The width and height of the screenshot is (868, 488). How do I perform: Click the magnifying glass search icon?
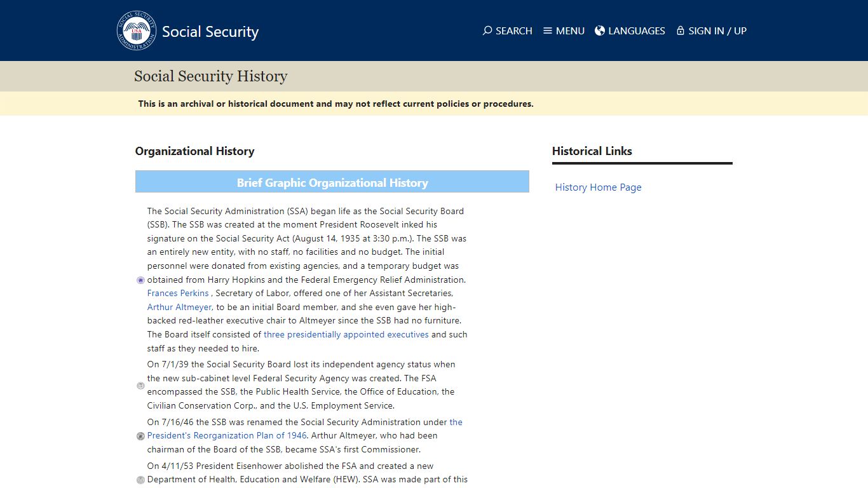(x=487, y=30)
